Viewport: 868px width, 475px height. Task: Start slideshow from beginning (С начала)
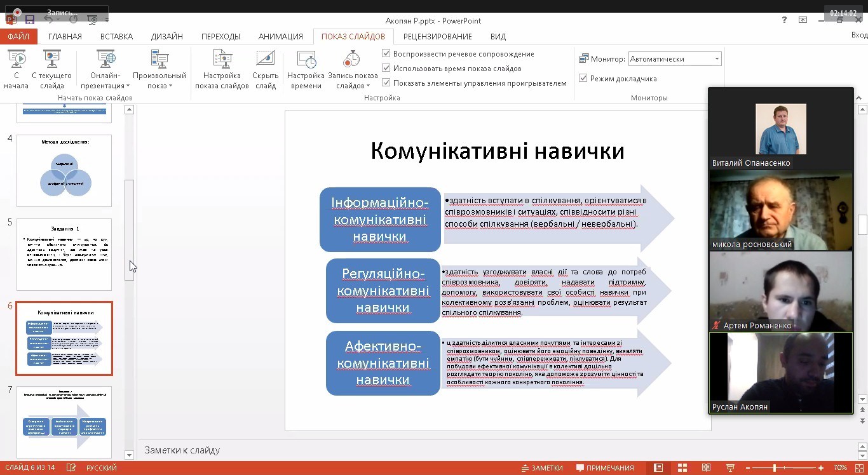(x=17, y=60)
